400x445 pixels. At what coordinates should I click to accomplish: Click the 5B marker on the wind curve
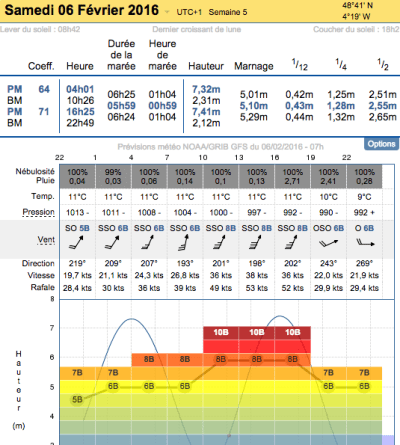[x=77, y=399]
